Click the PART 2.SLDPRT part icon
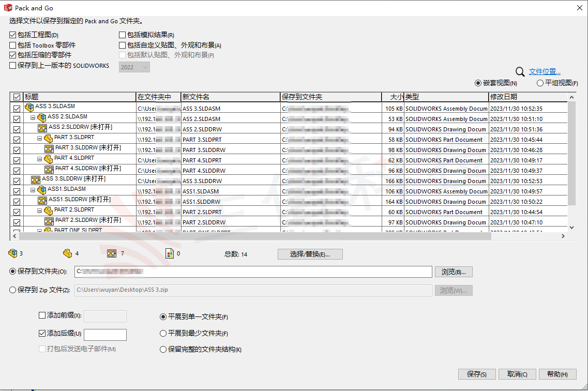The width and height of the screenshot is (588, 391). [x=49, y=211]
